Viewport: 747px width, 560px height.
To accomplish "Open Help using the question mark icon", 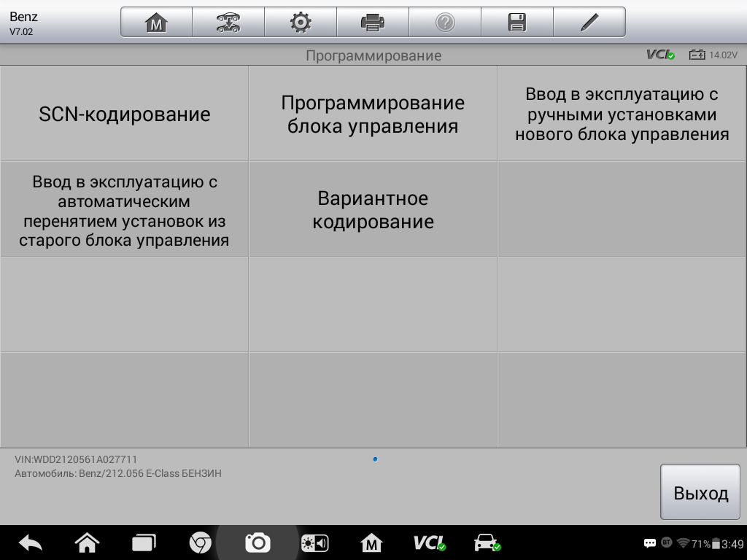I will tap(444, 21).
